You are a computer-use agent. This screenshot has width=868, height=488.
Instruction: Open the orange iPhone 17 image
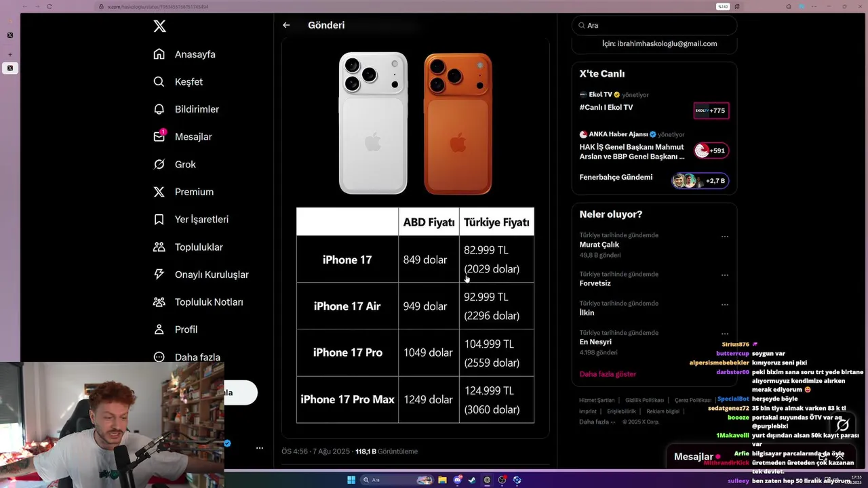pos(458,123)
